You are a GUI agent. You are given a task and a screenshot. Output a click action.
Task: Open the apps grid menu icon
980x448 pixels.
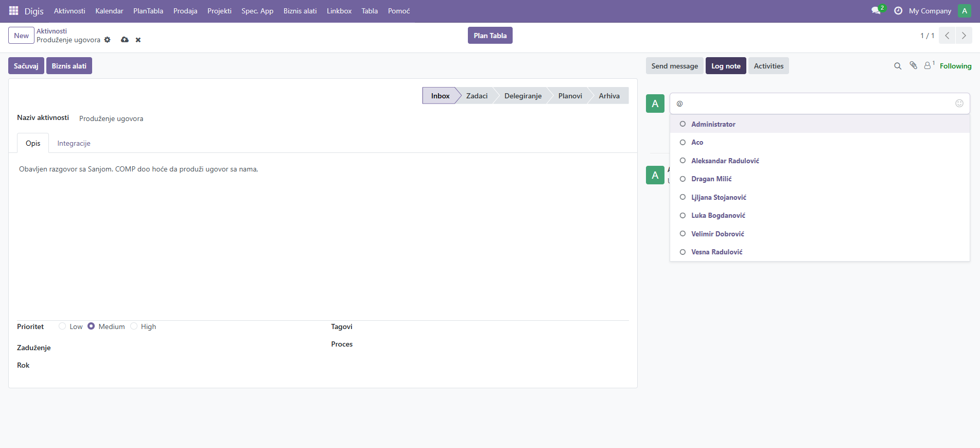[14, 11]
